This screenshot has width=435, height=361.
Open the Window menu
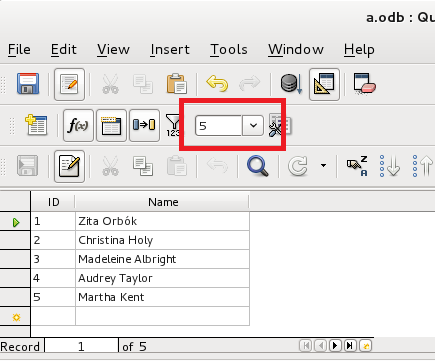coord(296,49)
